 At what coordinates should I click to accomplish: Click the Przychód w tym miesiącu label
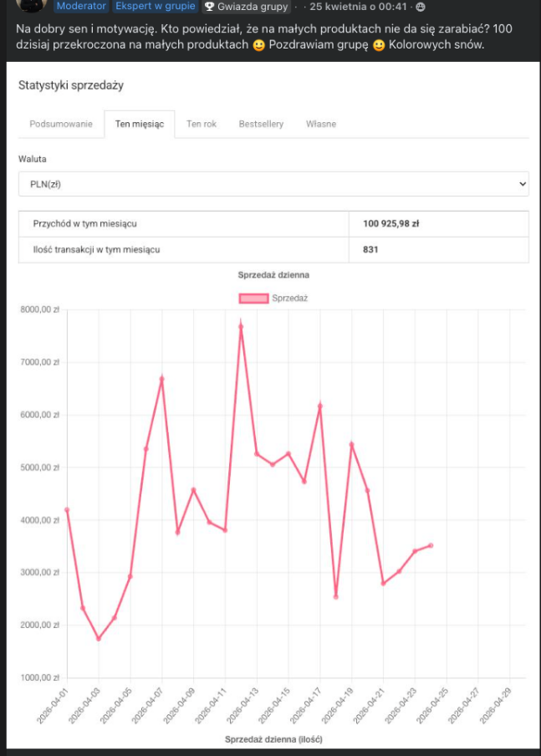[84, 224]
